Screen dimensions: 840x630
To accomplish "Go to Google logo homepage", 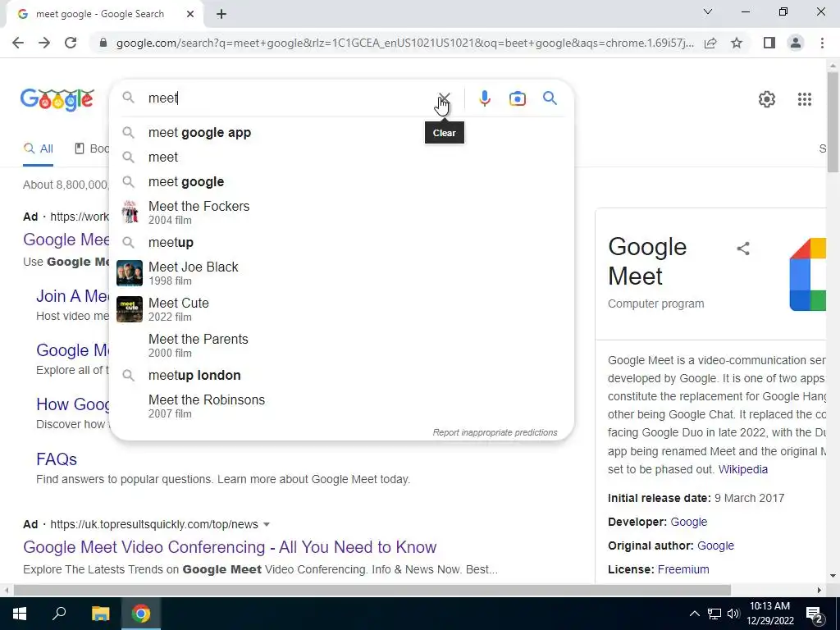I will (x=57, y=99).
